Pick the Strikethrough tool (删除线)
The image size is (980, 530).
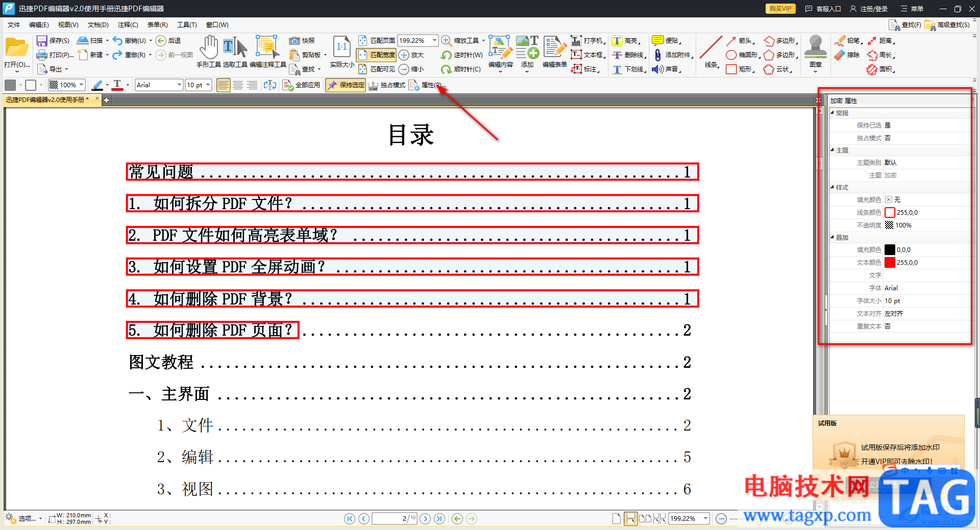point(629,55)
